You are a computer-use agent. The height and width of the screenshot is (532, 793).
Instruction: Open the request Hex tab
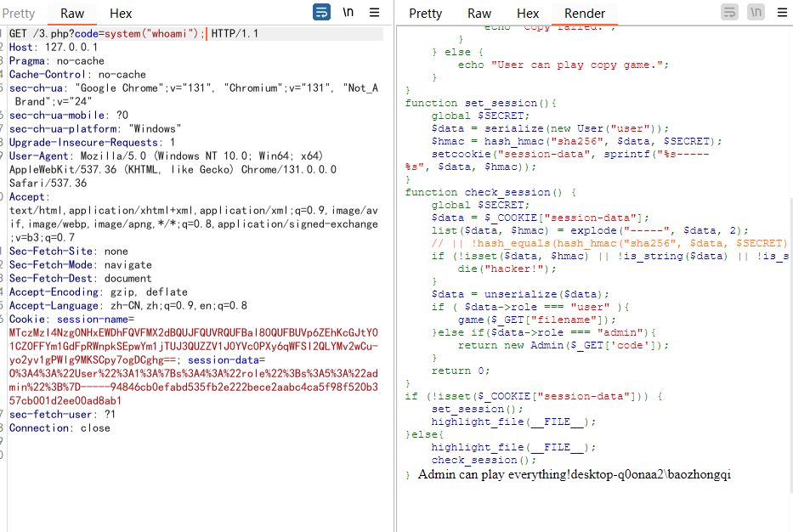(x=121, y=13)
